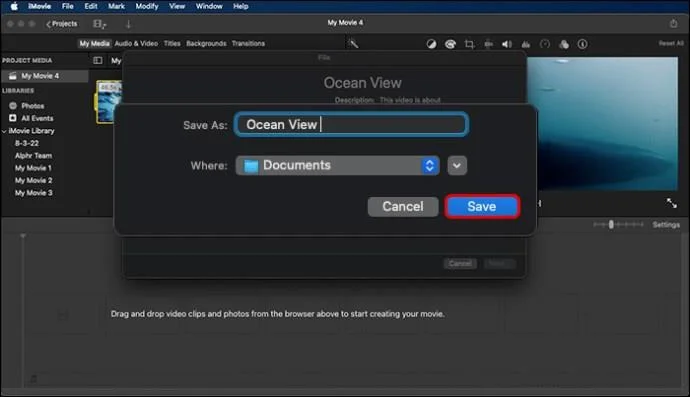This screenshot has width=690, height=397.
Task: Open the Mark menu
Action: pyautogui.click(x=116, y=6)
